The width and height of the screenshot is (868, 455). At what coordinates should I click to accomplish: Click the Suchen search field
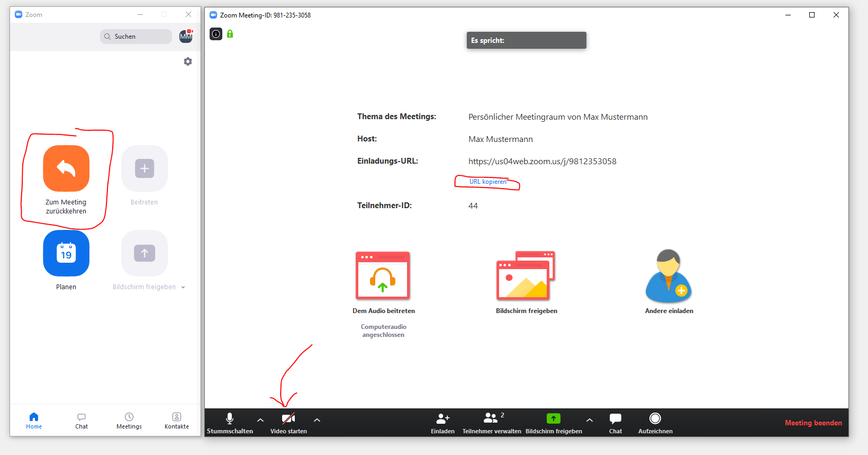(136, 37)
